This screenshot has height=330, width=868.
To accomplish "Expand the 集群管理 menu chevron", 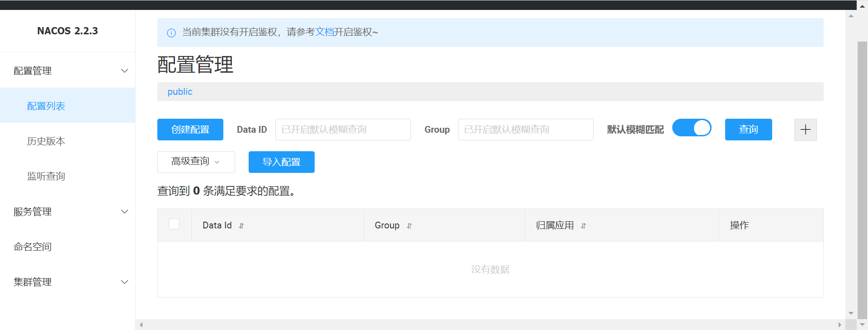I will point(125,282).
